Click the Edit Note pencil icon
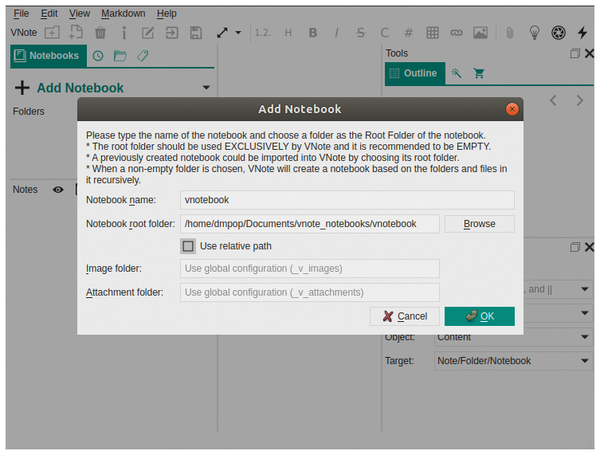 click(148, 33)
